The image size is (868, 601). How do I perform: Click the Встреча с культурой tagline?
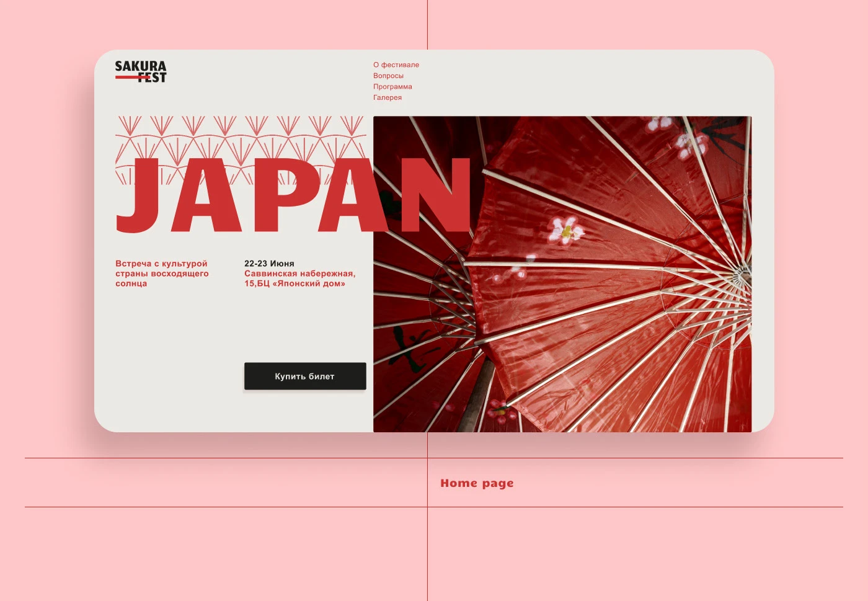point(161,273)
